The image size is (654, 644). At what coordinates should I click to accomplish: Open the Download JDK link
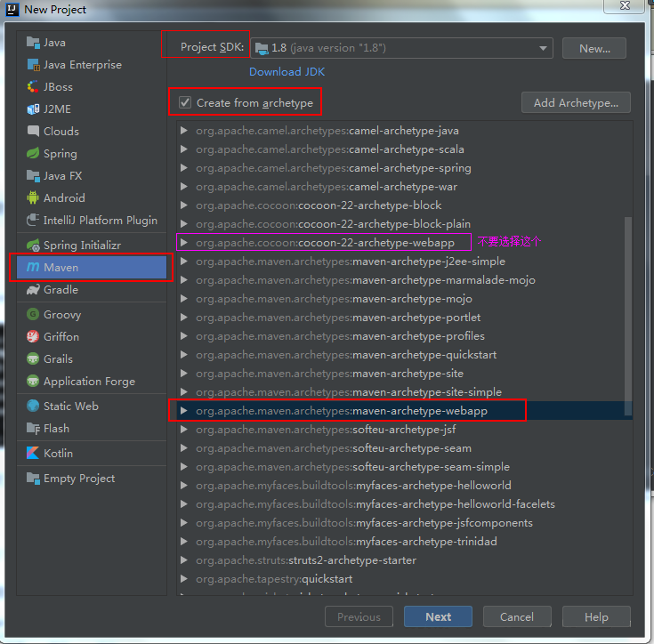(x=287, y=72)
